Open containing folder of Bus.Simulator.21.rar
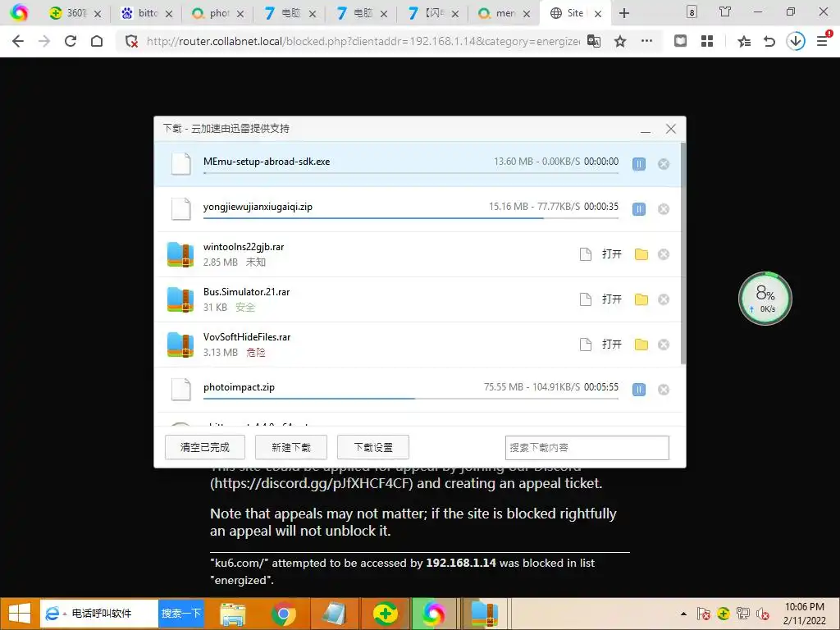 pyautogui.click(x=641, y=299)
